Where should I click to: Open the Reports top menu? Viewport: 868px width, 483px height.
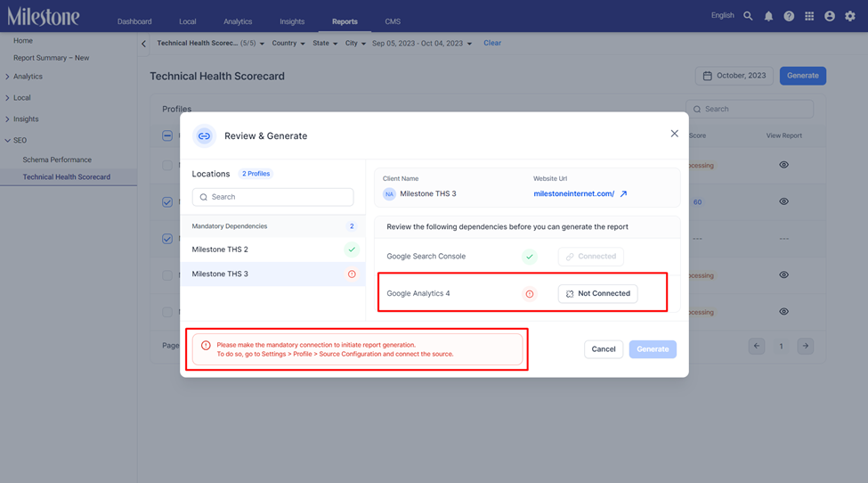tap(345, 21)
